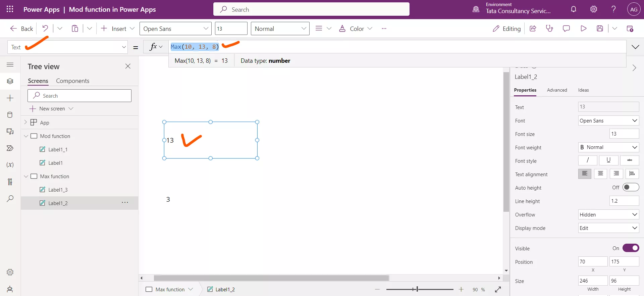This screenshot has height=296, width=644.
Task: Open the Settings gear in the left rail
Action: point(10,272)
